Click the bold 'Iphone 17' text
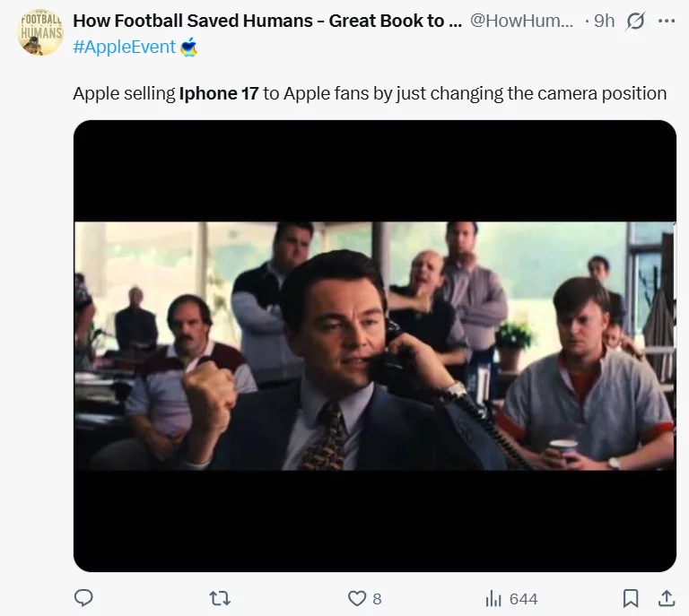689x616 pixels. pos(219,93)
